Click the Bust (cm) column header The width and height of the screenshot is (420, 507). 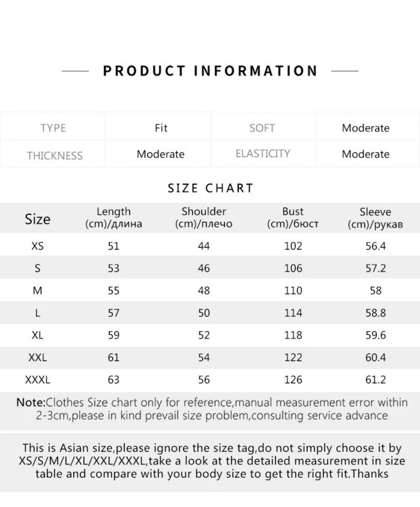(293, 218)
